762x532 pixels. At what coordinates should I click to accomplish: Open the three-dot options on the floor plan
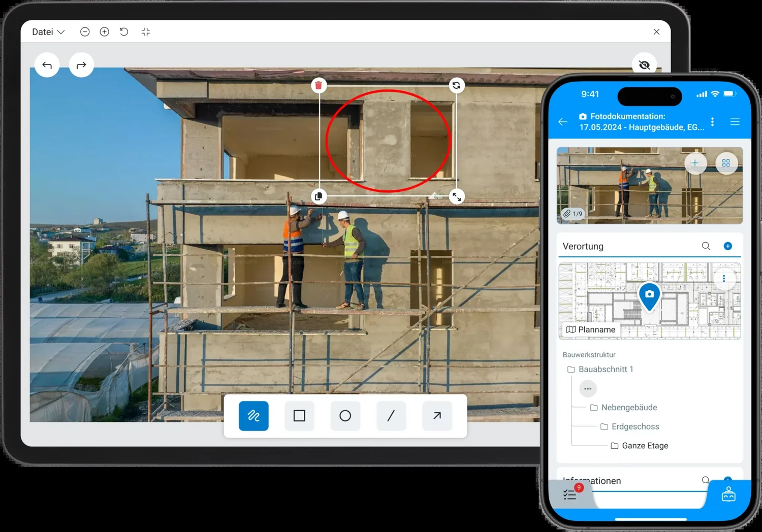tap(724, 278)
